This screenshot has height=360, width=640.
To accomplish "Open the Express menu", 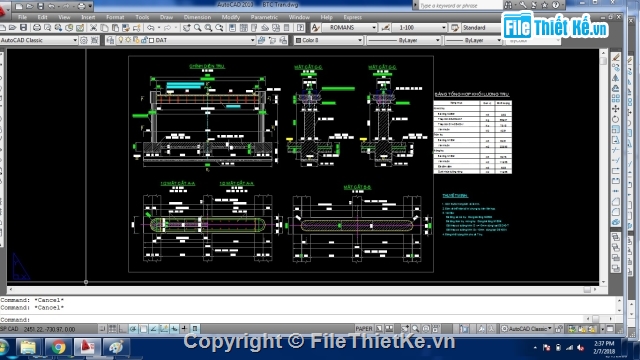I will (353, 17).
